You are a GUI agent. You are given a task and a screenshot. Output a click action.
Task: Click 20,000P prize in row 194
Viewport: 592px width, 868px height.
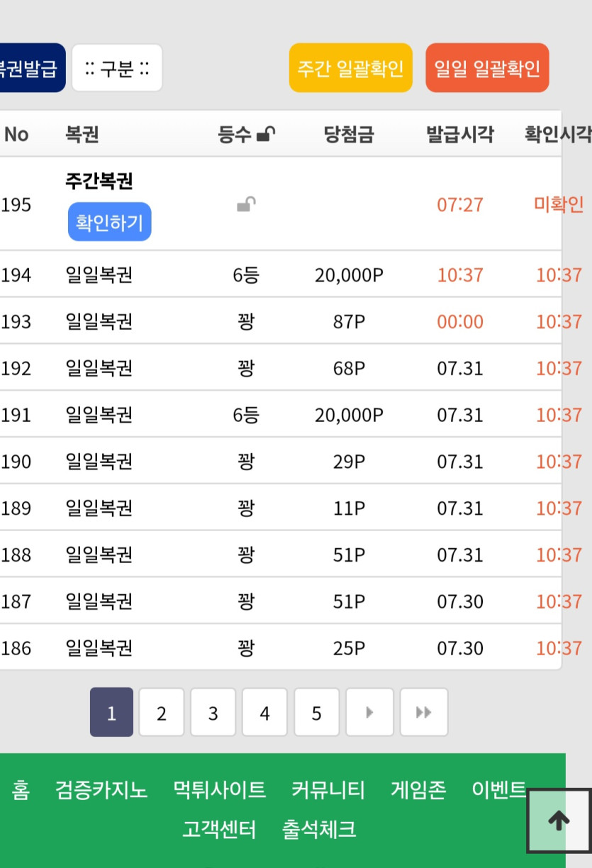tap(349, 274)
